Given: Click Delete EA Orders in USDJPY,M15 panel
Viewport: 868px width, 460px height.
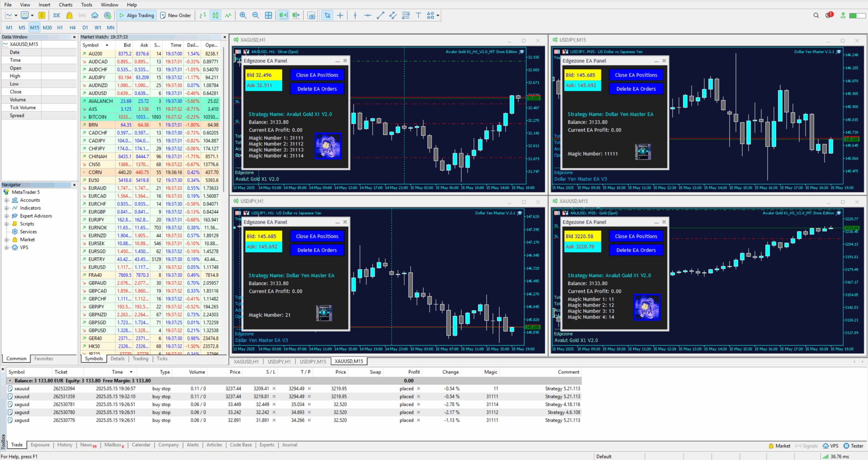Looking at the screenshot, I should pyautogui.click(x=636, y=89).
